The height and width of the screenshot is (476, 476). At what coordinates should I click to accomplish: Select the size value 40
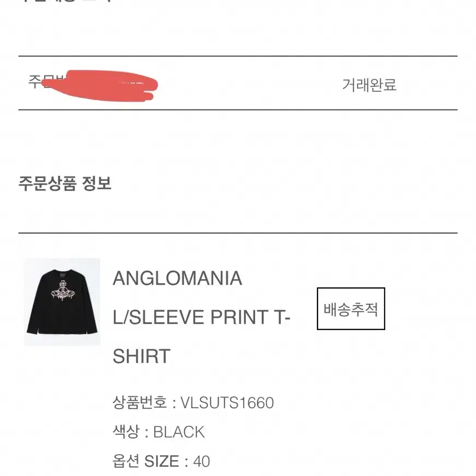tap(202, 461)
